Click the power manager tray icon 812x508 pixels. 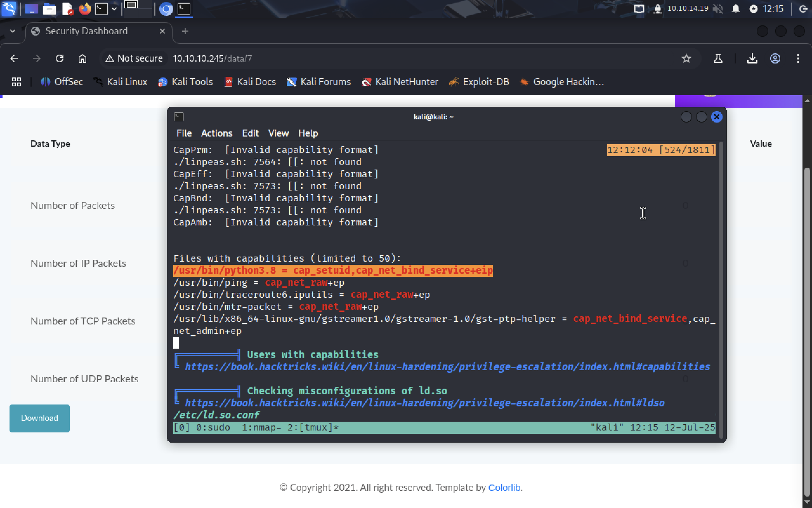click(x=753, y=9)
